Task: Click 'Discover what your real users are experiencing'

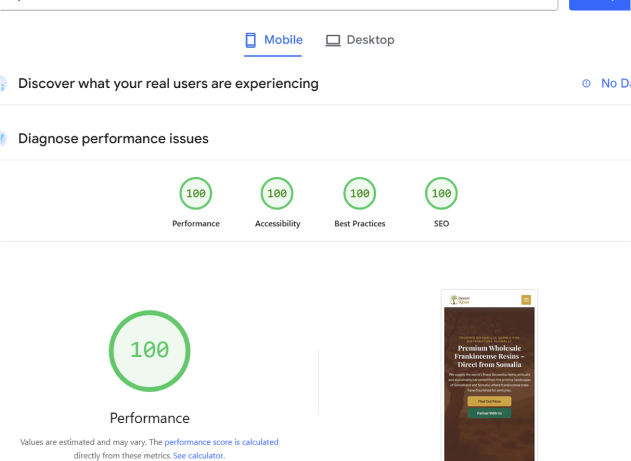Action: coord(168,84)
